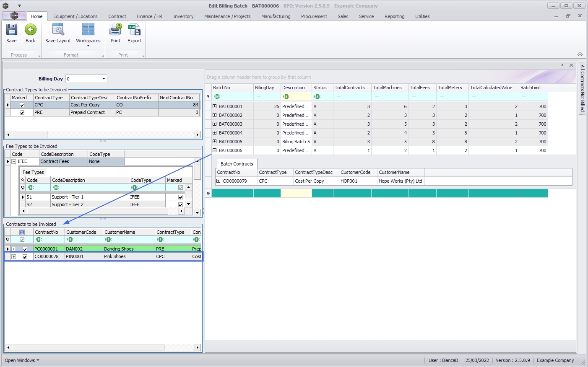
Task: Click the Save icon in ribbon
Action: [11, 30]
